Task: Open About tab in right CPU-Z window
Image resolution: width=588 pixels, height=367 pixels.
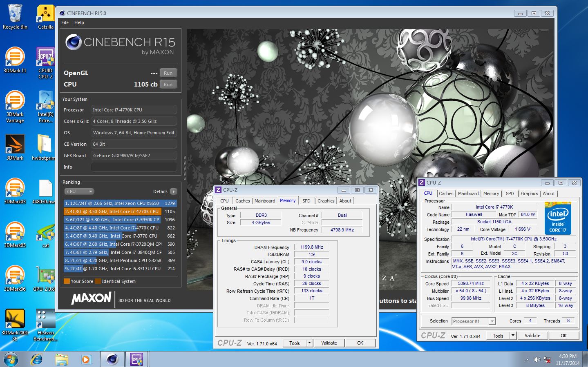Action: [549, 194]
